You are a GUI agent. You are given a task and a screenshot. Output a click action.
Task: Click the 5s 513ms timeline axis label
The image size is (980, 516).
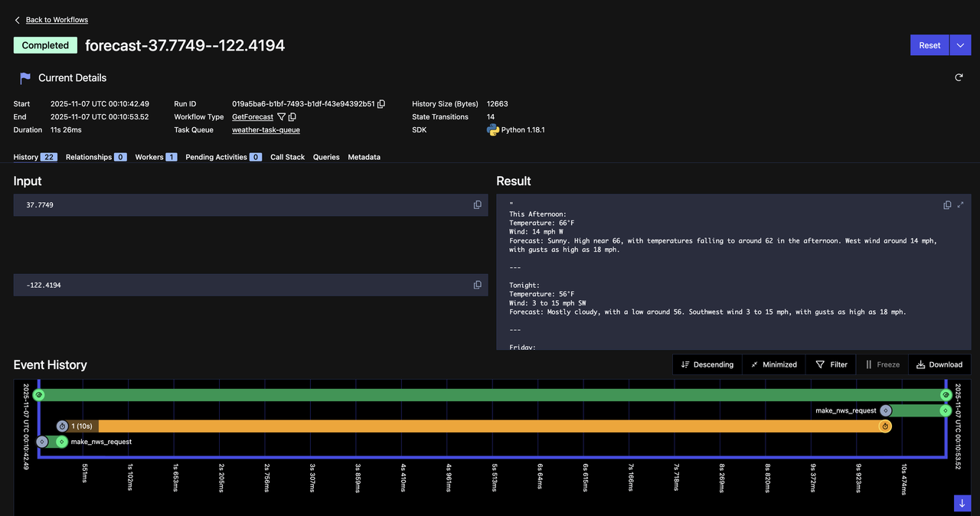[495, 477]
